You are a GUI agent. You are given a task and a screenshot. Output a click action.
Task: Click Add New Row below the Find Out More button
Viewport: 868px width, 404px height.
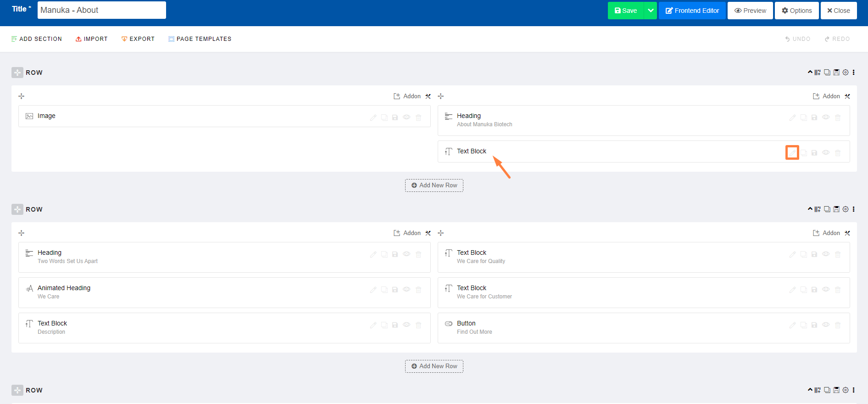[434, 366]
